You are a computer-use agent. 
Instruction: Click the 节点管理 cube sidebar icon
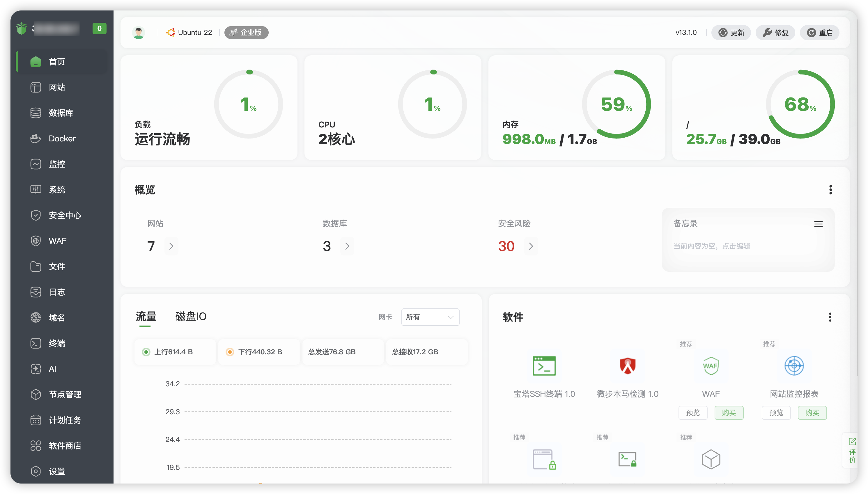(36, 394)
